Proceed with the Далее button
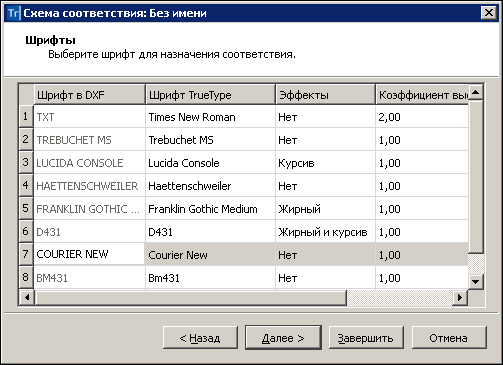This screenshot has width=503, height=365. tap(283, 338)
